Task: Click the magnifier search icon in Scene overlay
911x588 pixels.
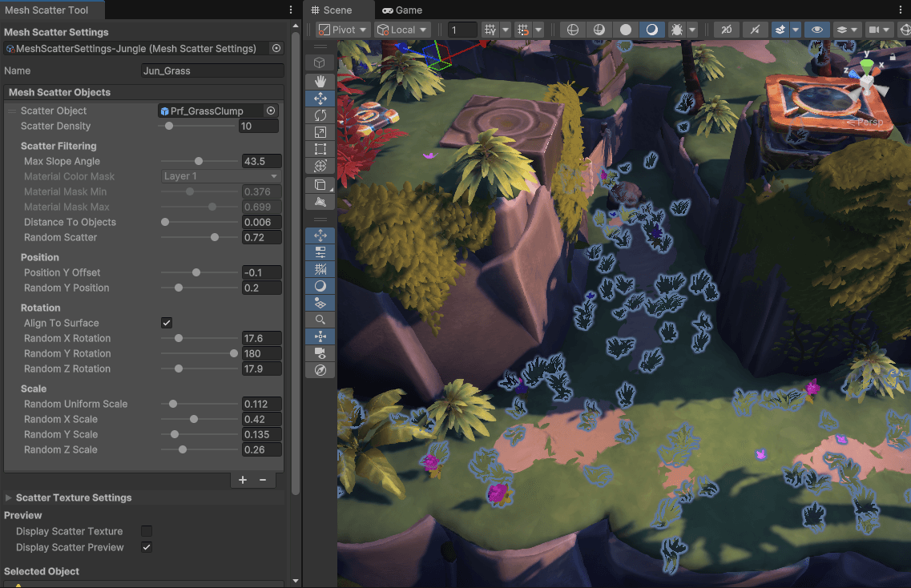Action: click(x=320, y=320)
